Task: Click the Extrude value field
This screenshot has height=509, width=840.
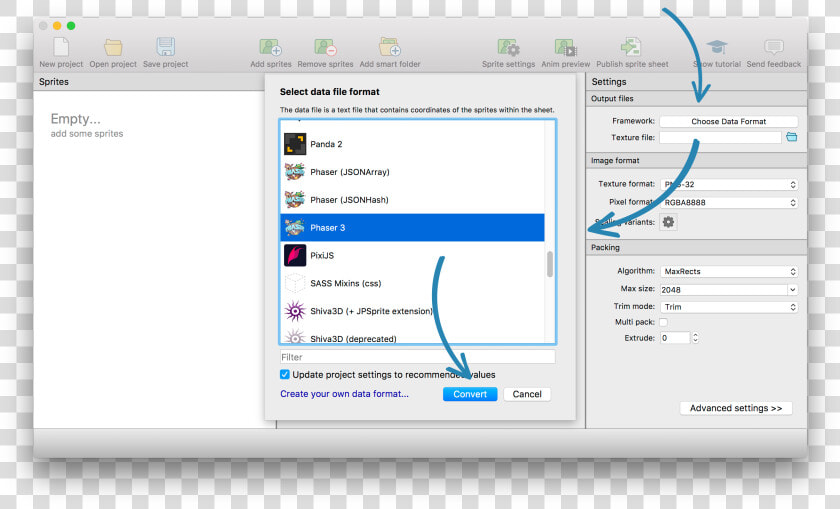Action: click(x=675, y=338)
